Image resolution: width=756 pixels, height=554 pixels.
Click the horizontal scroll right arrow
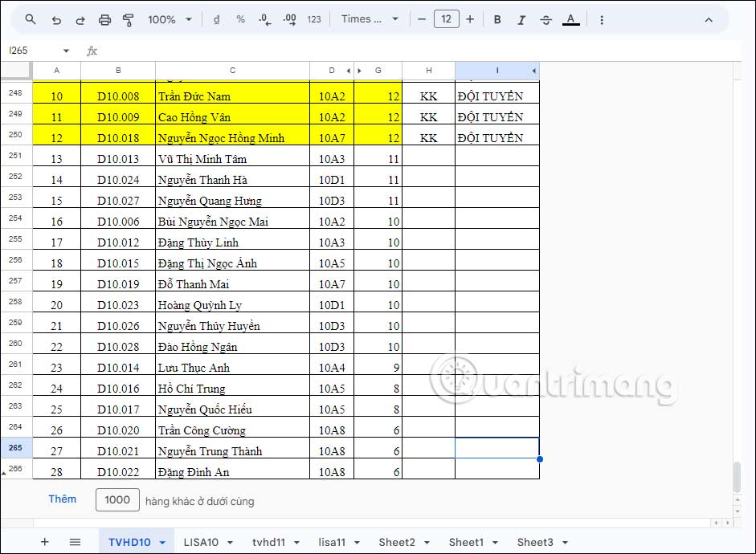tap(728, 523)
